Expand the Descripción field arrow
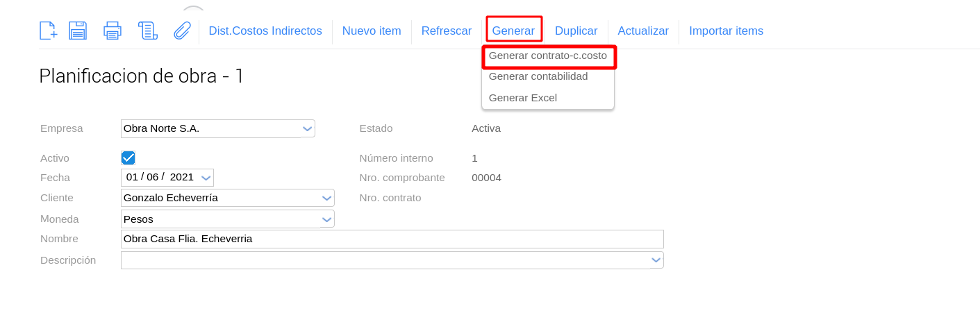The image size is (980, 313). coord(656,260)
